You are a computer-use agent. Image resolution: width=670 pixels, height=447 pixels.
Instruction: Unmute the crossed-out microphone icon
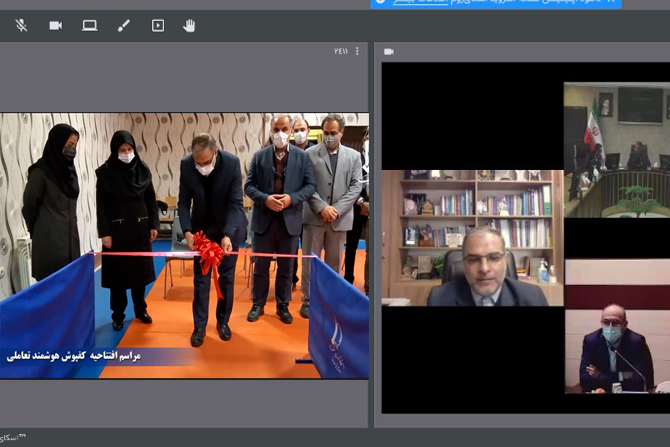point(21,26)
